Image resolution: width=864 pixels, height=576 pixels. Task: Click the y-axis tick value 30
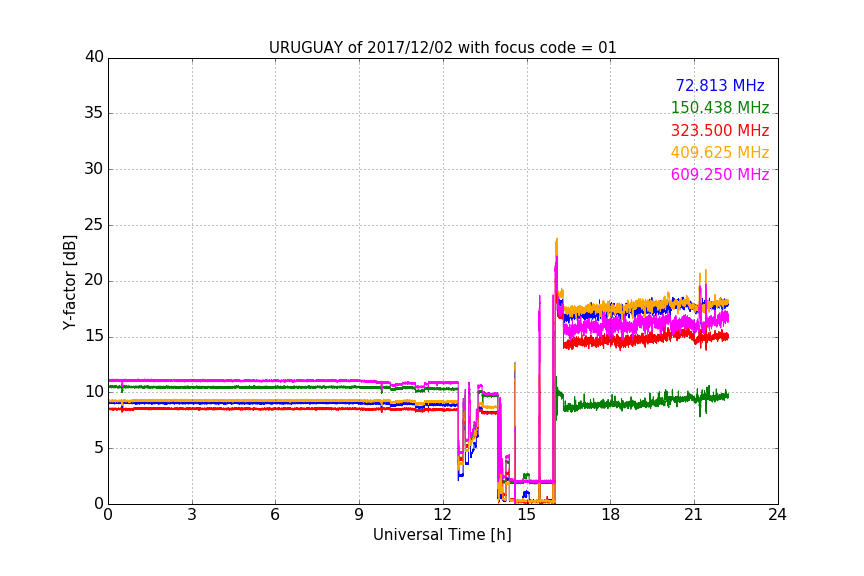click(94, 169)
